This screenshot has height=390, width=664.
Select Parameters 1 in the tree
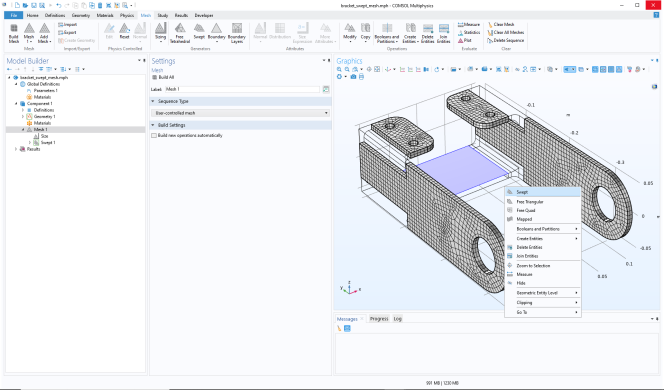coord(45,91)
